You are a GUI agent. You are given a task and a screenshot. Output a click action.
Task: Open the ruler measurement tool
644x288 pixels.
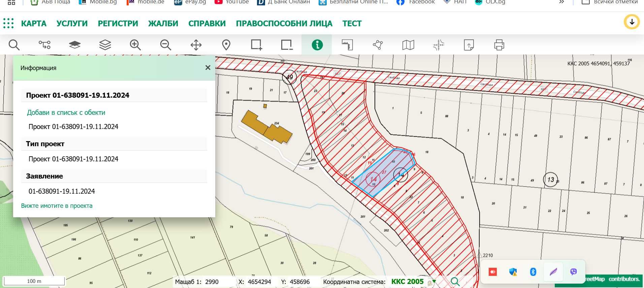[x=347, y=45]
